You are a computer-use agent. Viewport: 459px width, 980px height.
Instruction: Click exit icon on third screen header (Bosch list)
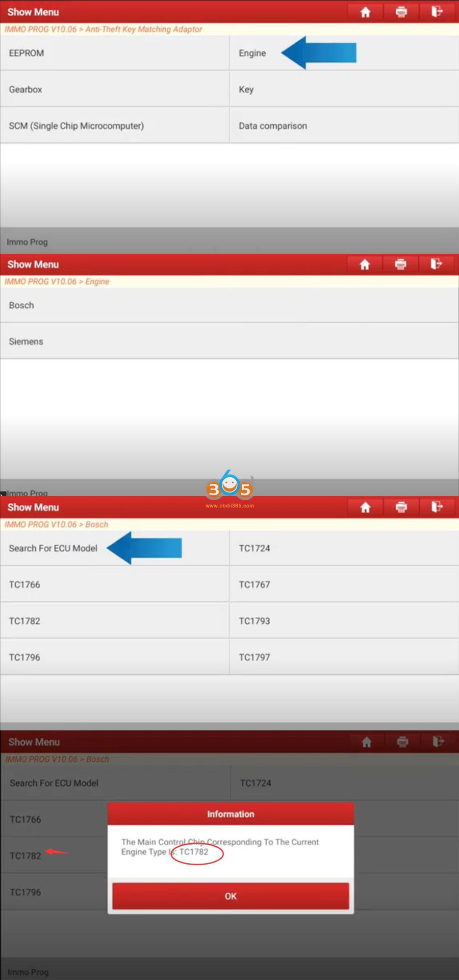(437, 507)
